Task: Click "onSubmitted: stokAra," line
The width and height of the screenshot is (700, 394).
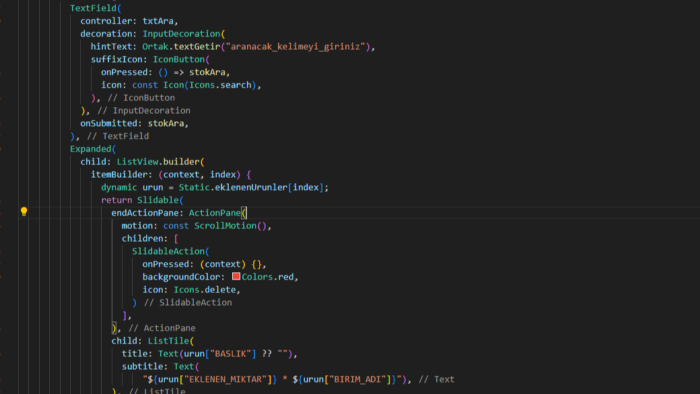Action: pos(134,123)
